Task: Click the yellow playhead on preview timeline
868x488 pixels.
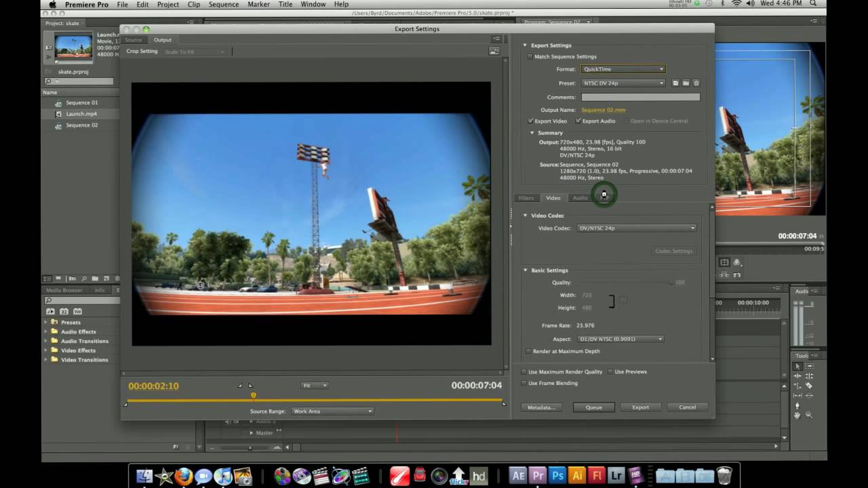Action: 254,396
